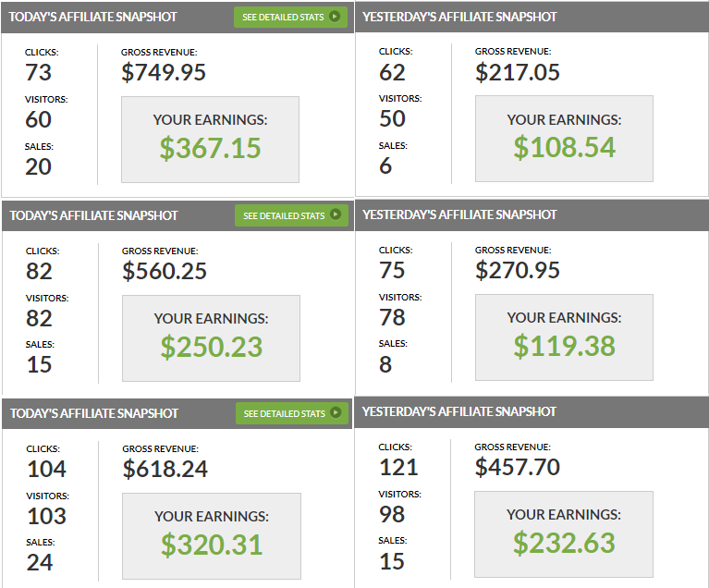Select the $270.95 gross revenue figure
Screen dimensions: 709x588
click(x=518, y=271)
